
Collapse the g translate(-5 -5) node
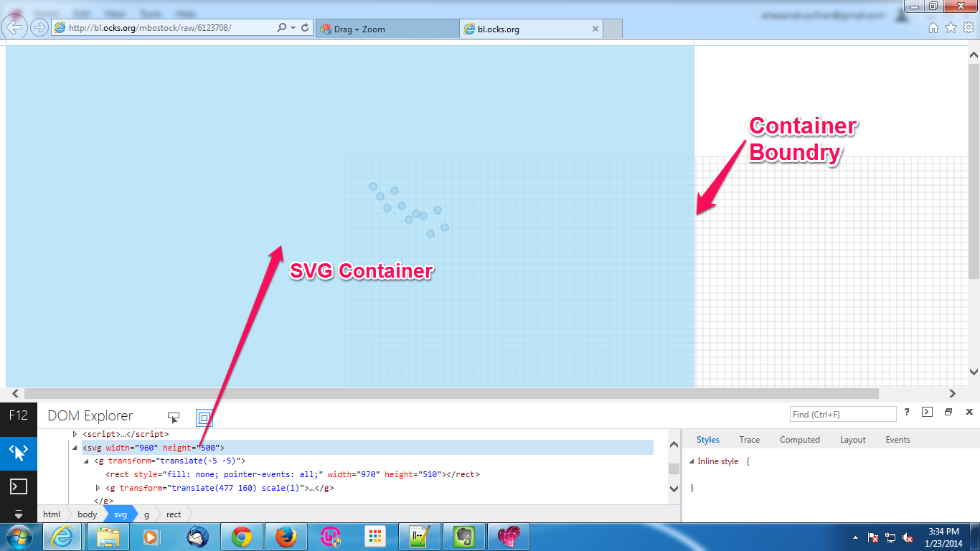(x=86, y=461)
